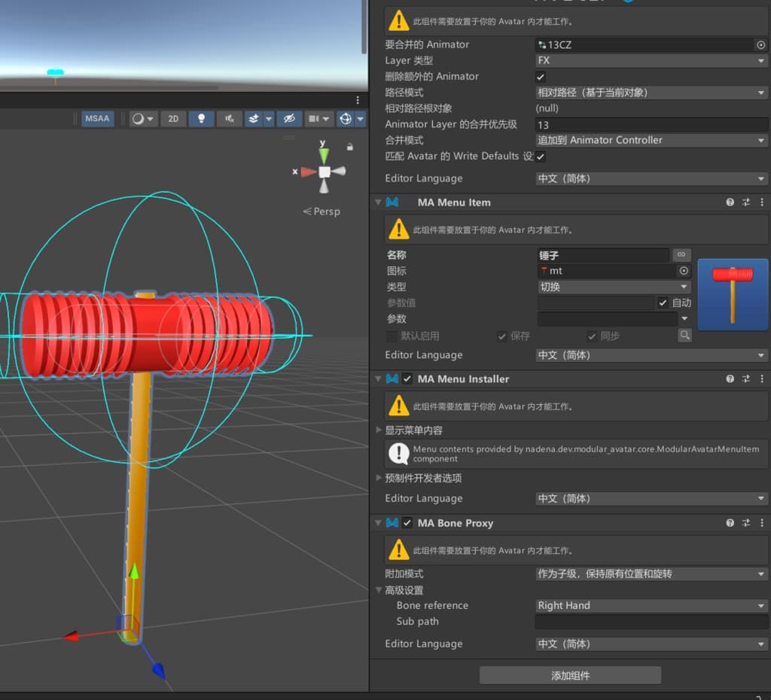Open Bone reference Right Hand dropdown
Screen dimensions: 771x700
click(651, 606)
